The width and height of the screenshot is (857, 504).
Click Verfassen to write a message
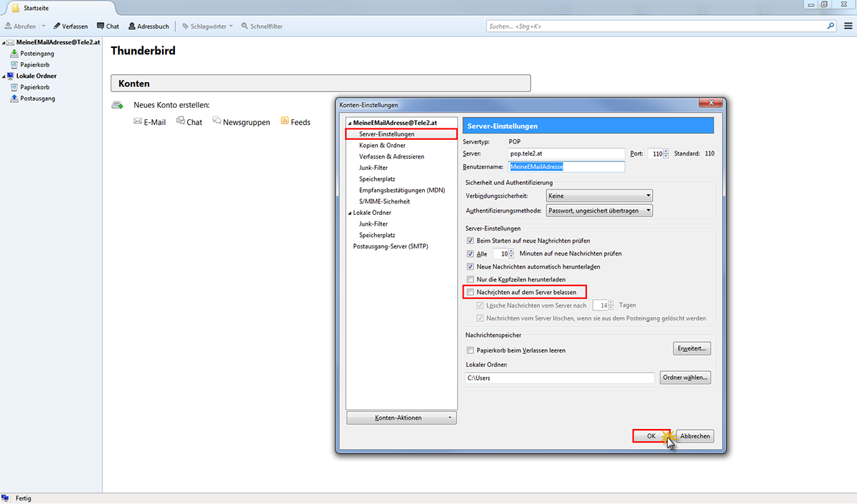click(x=70, y=26)
